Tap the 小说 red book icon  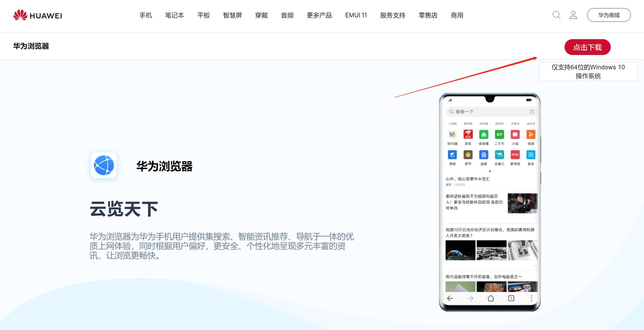click(515, 134)
